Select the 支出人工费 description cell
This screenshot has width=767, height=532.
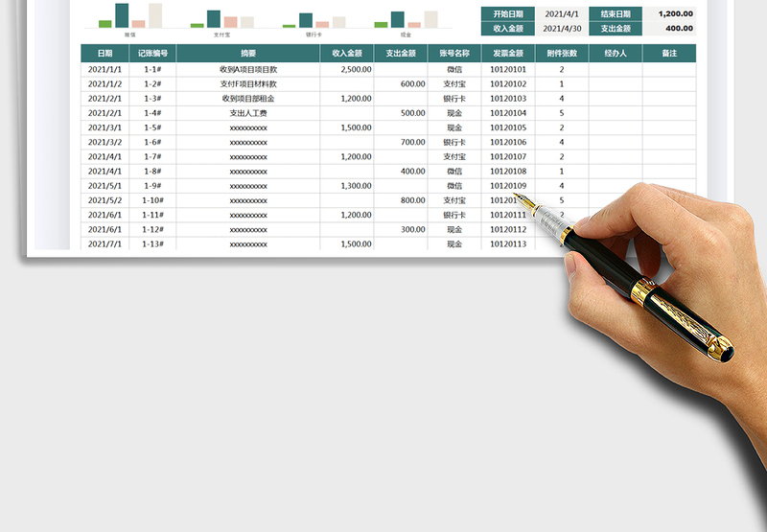click(248, 113)
